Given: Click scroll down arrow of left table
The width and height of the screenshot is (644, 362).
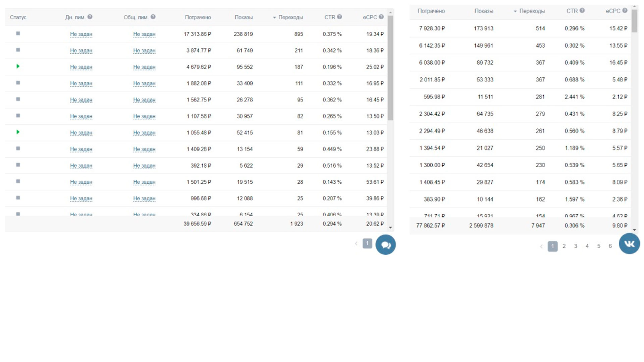Looking at the screenshot, I should coord(390,228).
